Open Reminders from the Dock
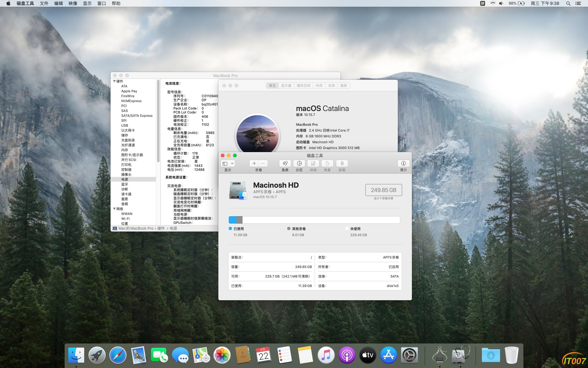Image resolution: width=588 pixels, height=368 pixels. point(284,355)
